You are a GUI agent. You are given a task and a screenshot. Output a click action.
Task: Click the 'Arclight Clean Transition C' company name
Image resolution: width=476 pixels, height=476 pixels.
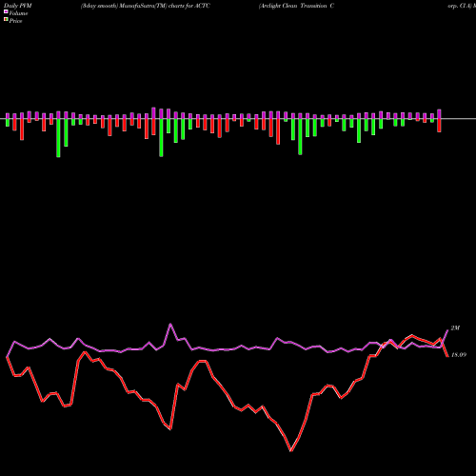point(296,6)
